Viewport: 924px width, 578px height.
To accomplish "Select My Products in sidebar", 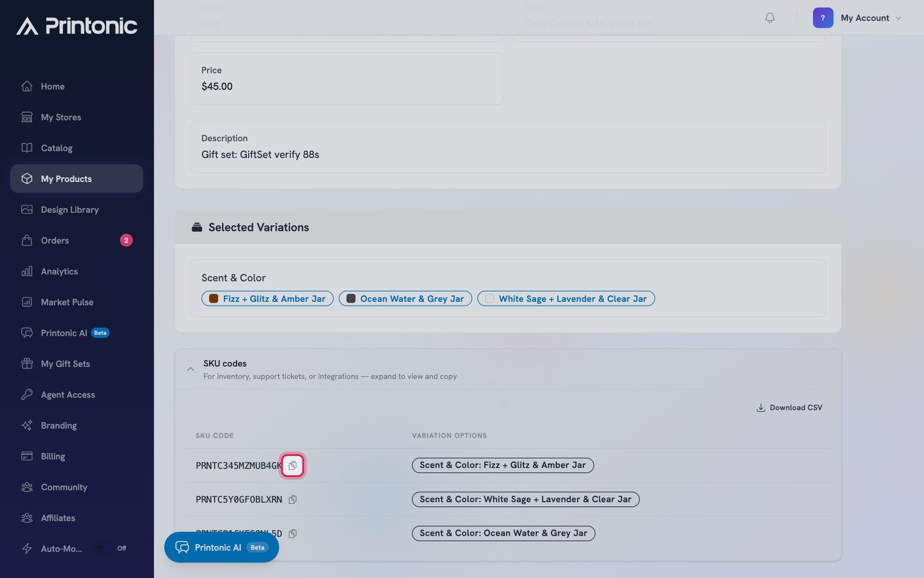I will tap(77, 179).
